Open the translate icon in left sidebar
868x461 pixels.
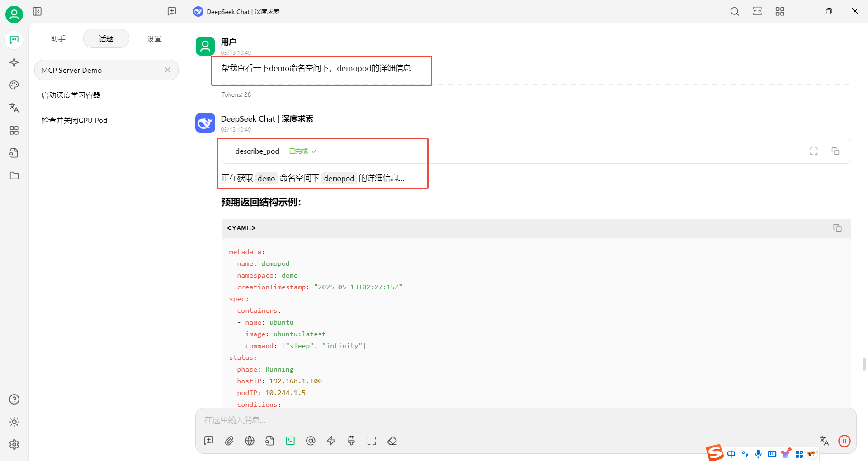point(14,108)
